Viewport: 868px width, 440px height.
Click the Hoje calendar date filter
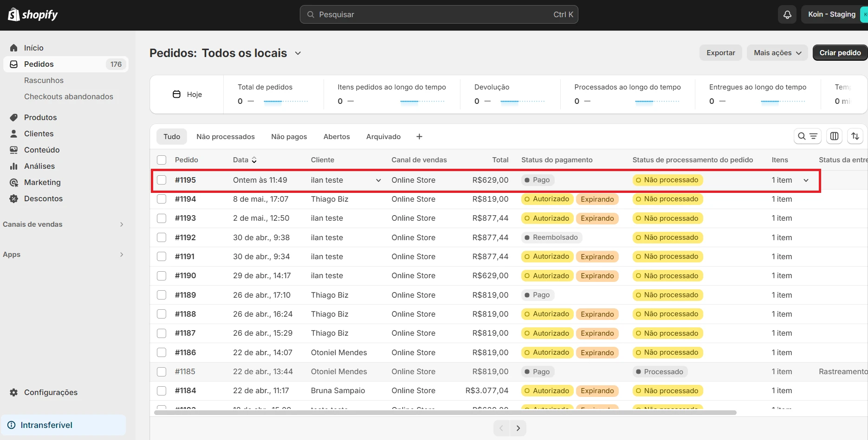click(x=187, y=95)
